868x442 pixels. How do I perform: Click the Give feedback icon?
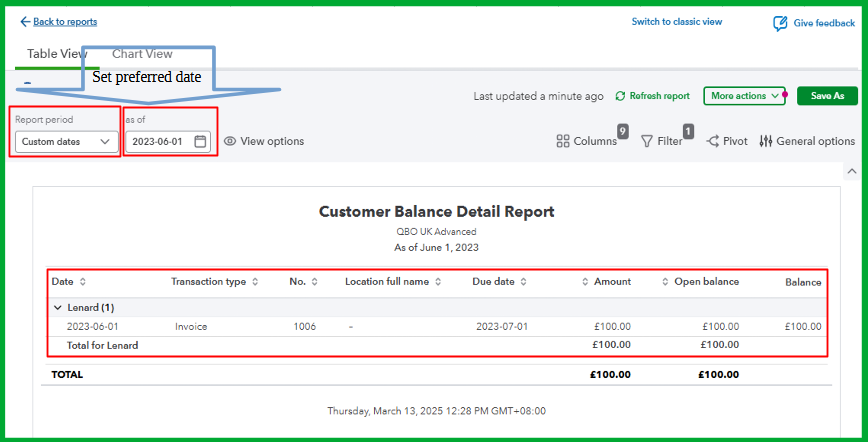[780, 23]
